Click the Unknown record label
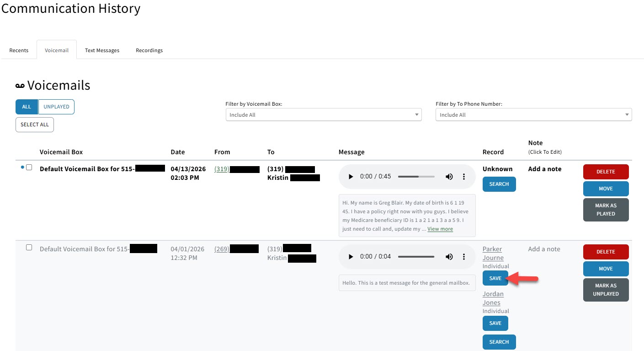Viewport: 644px width, 351px height. (498, 169)
